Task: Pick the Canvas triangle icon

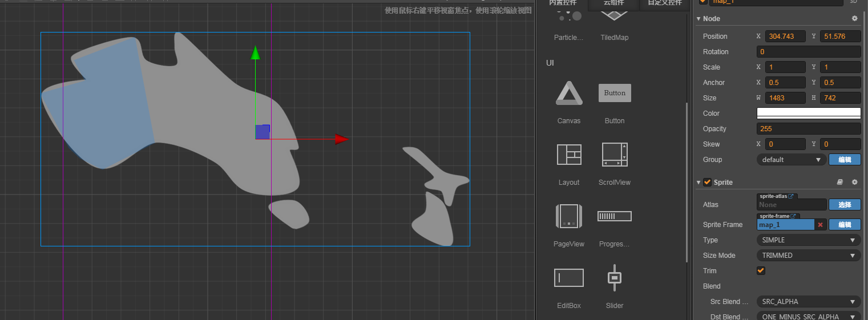Action: 569,93
